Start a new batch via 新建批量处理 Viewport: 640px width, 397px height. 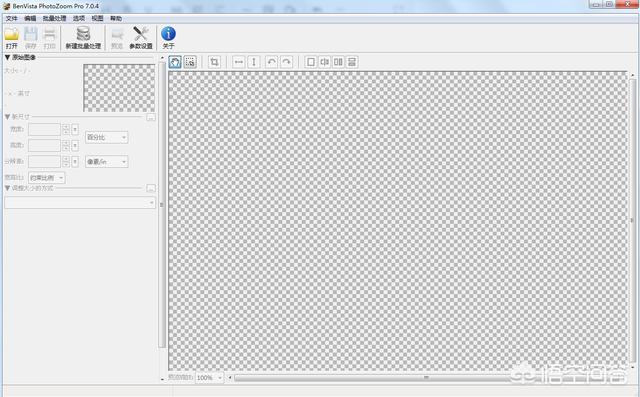click(83, 38)
